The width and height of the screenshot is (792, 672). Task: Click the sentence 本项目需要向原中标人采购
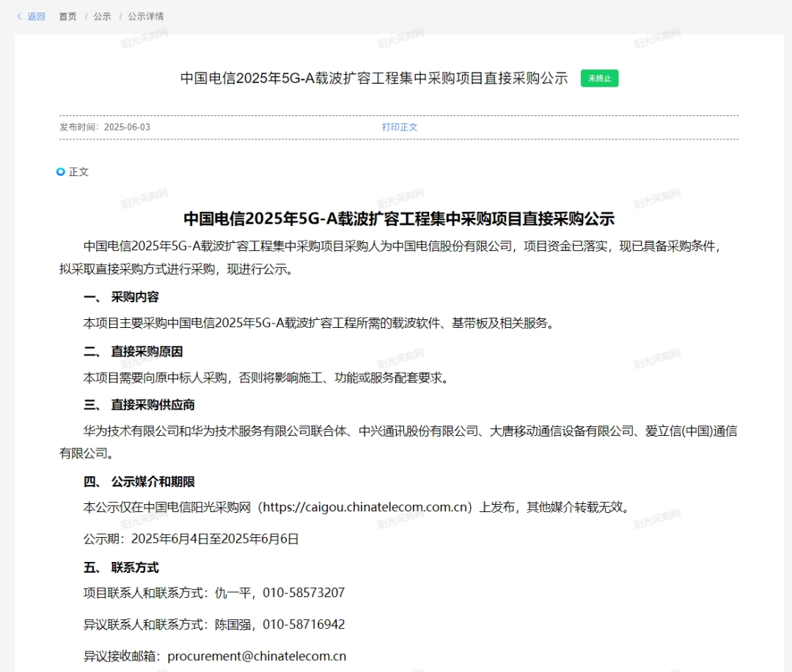point(266,378)
